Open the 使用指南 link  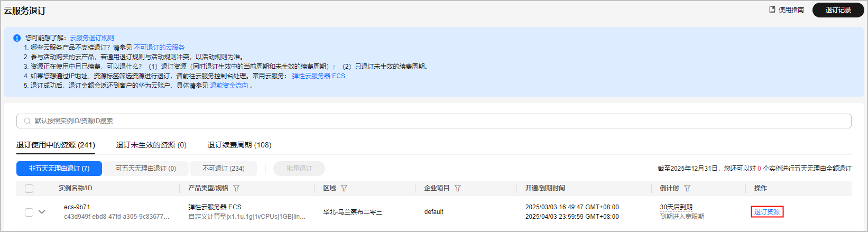(x=791, y=10)
